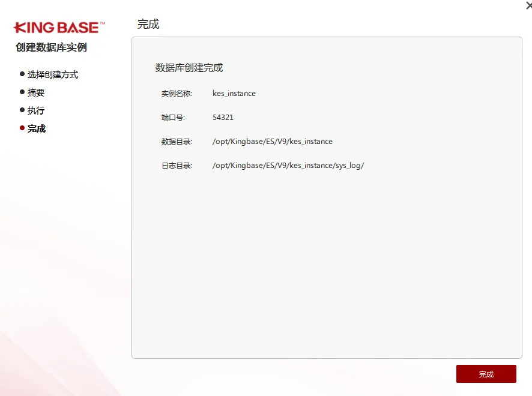The width and height of the screenshot is (532, 396).
Task: Click the 数据目录 label
Action: [x=177, y=142]
